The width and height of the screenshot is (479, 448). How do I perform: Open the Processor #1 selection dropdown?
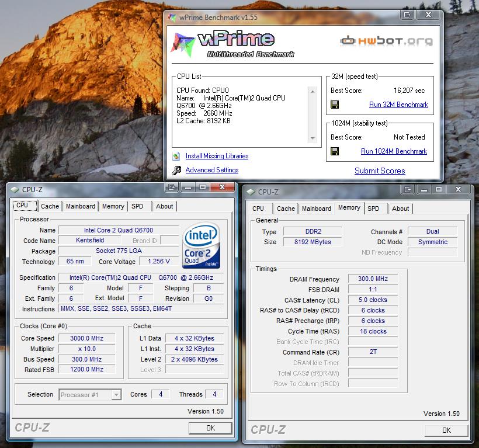click(116, 395)
